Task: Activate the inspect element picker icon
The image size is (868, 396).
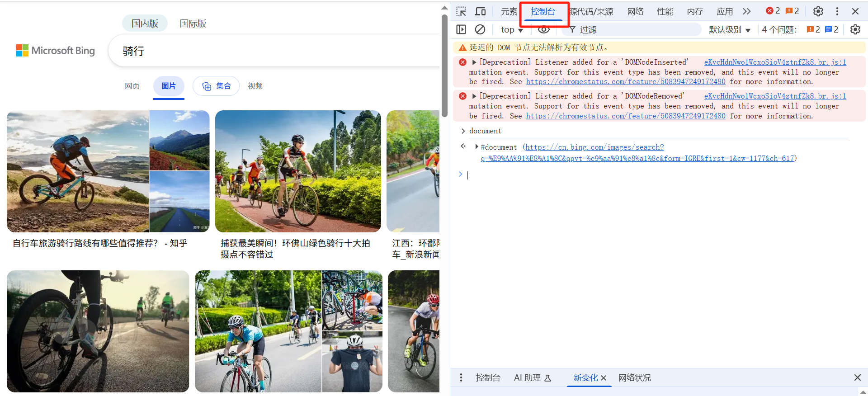Action: tap(461, 11)
